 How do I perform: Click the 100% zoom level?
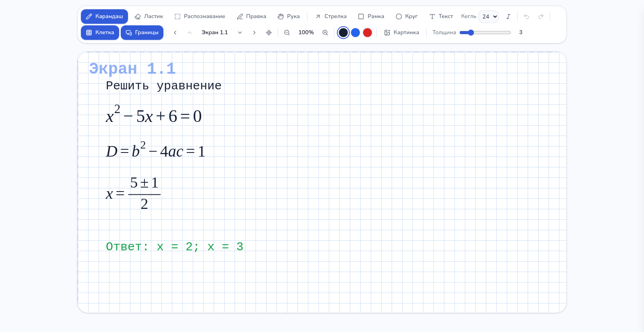(x=306, y=33)
